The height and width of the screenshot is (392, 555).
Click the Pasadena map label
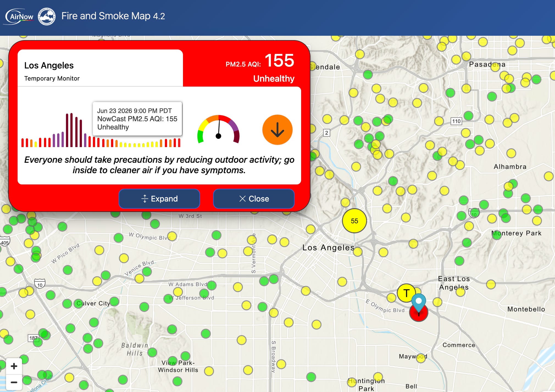point(487,64)
